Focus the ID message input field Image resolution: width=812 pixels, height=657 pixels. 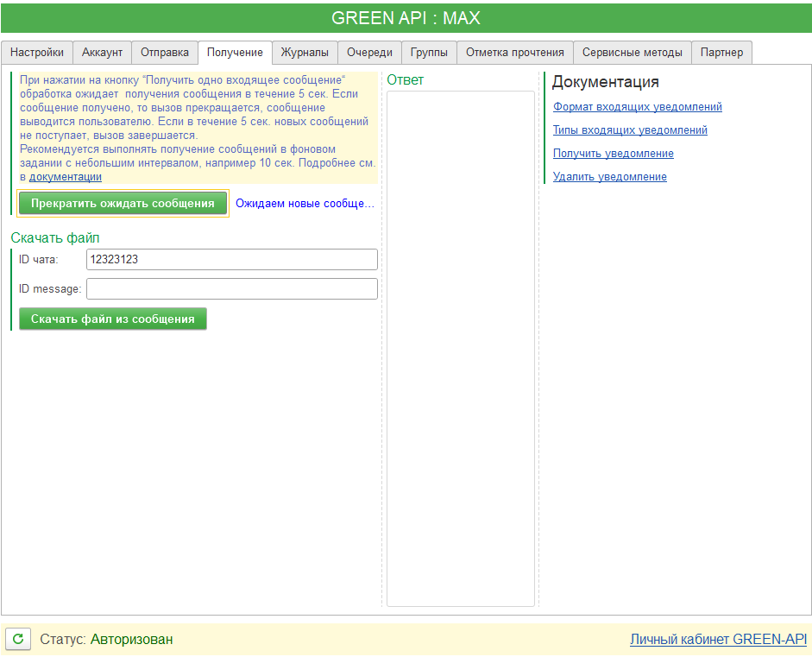pos(231,288)
